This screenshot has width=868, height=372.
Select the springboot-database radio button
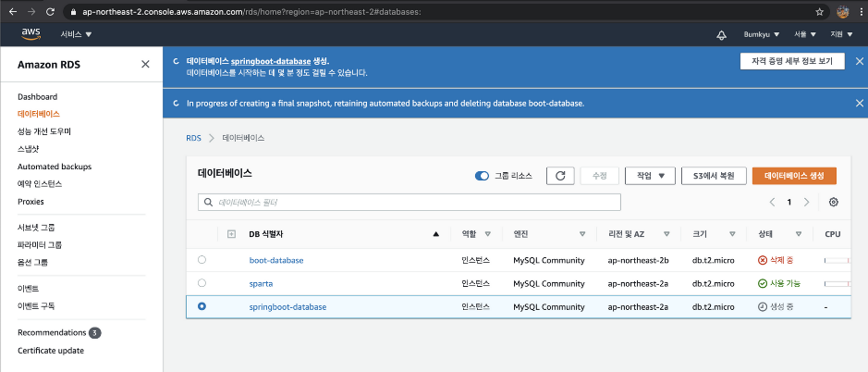(x=202, y=306)
